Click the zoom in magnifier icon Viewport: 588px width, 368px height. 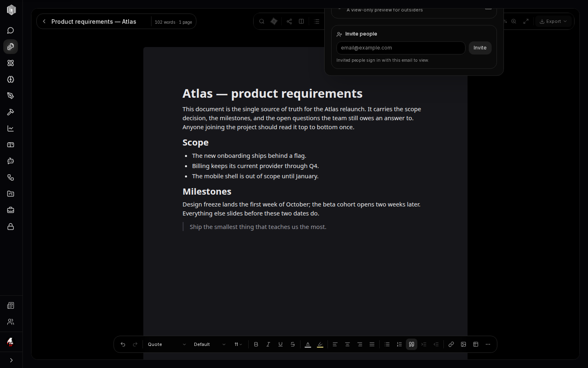click(x=514, y=21)
